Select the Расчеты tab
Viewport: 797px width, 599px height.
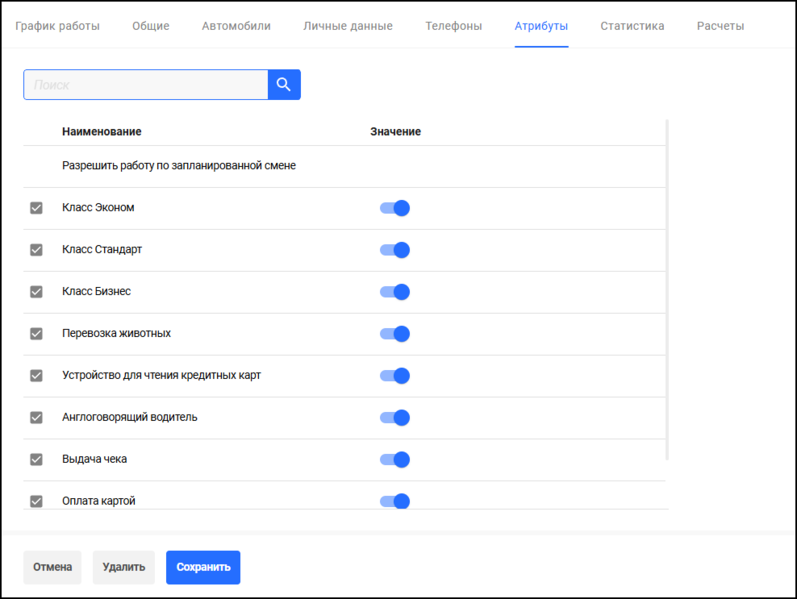coord(720,26)
